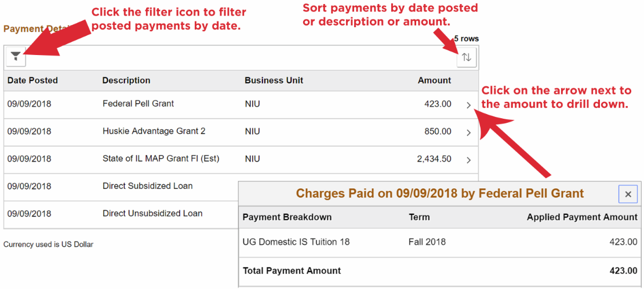Open the sort payments icon
The image size is (644, 289).
467,57
